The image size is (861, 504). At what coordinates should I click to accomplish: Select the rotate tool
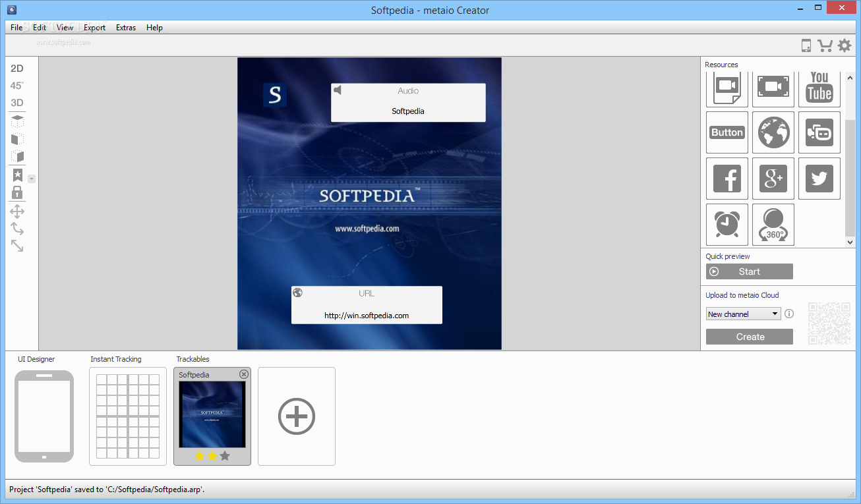[17, 229]
